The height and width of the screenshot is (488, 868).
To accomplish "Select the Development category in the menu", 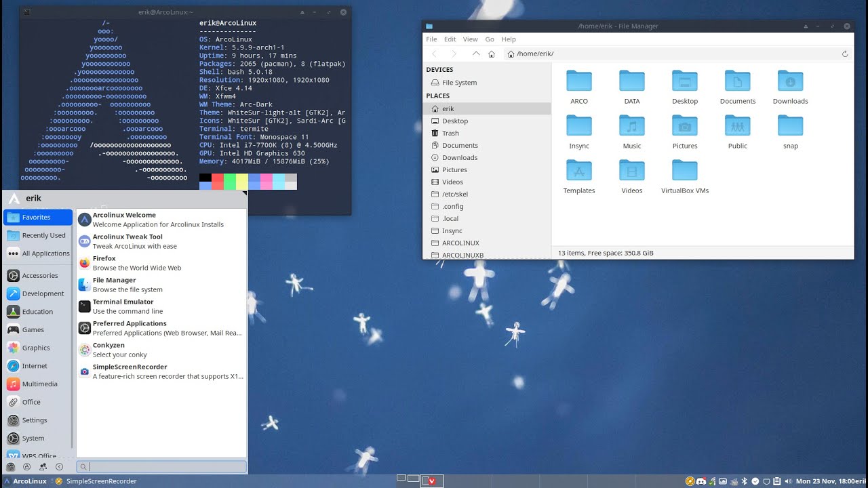I will point(38,293).
